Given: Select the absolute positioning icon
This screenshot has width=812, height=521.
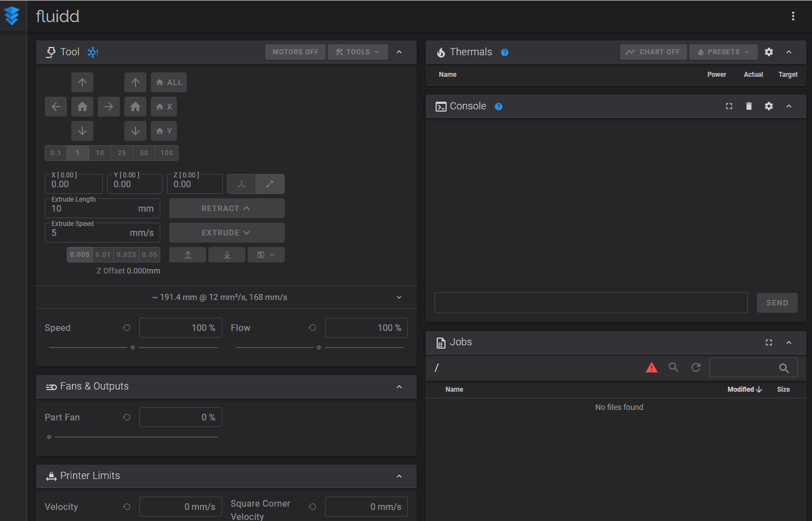Looking at the screenshot, I should (x=242, y=183).
